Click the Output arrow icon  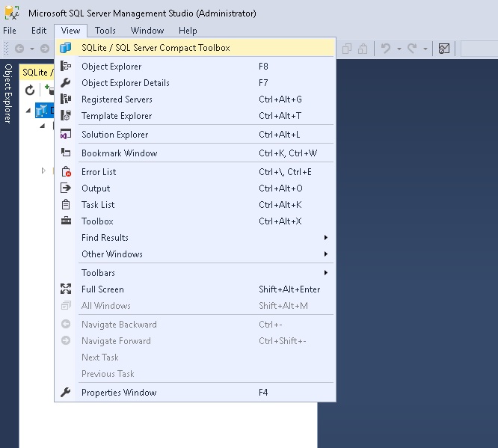click(x=66, y=188)
